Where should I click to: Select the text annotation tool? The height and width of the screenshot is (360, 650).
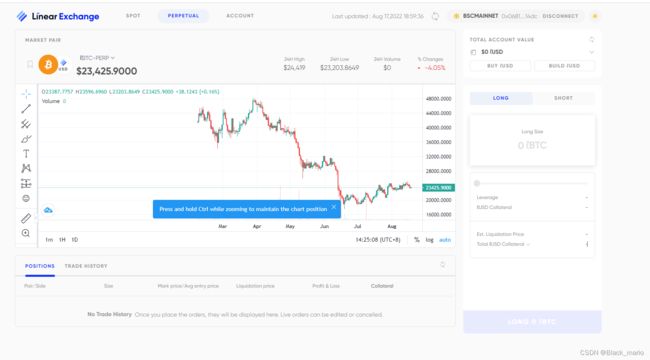point(26,154)
